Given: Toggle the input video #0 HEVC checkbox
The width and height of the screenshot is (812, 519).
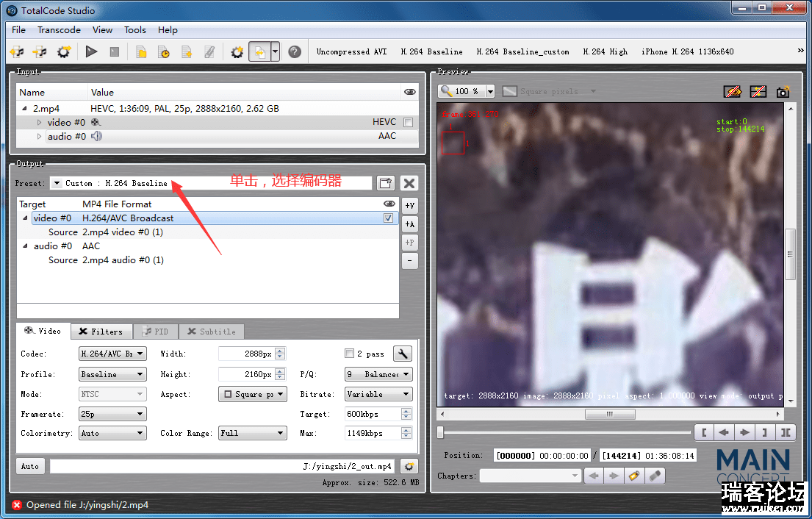Looking at the screenshot, I should click(408, 122).
